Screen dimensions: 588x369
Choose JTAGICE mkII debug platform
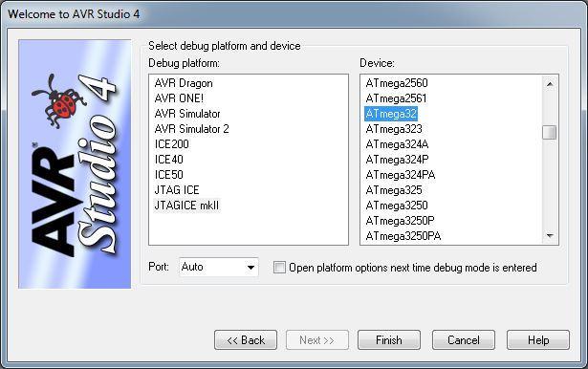pos(186,206)
